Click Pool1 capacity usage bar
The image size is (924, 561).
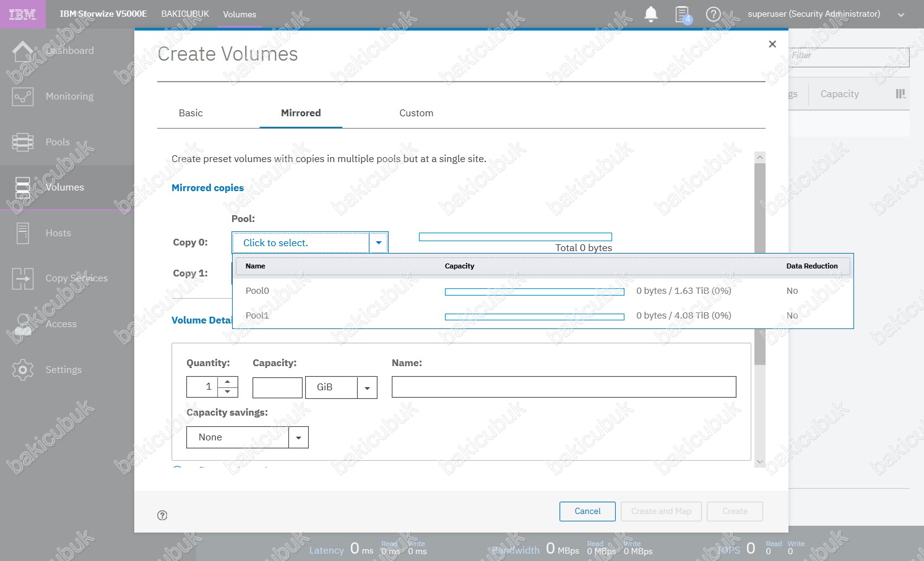pyautogui.click(x=535, y=317)
